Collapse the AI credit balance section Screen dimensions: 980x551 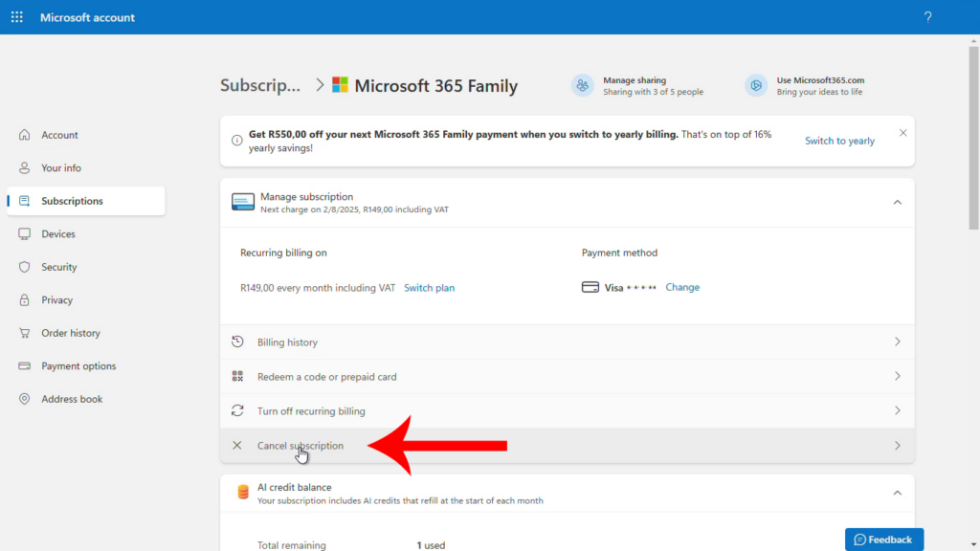coord(897,492)
